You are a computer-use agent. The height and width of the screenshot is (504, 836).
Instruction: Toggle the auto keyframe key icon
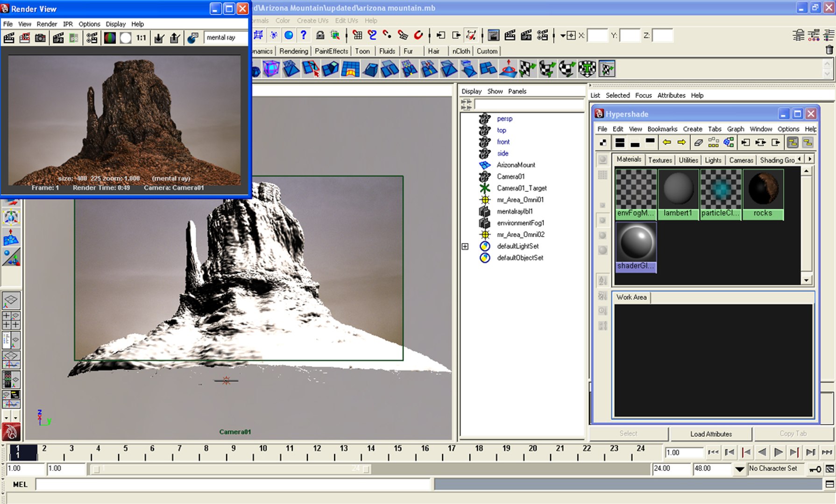815,469
